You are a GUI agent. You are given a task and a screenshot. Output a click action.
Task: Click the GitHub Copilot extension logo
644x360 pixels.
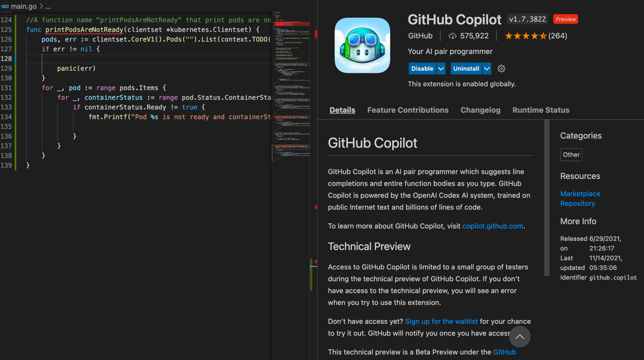[362, 45]
